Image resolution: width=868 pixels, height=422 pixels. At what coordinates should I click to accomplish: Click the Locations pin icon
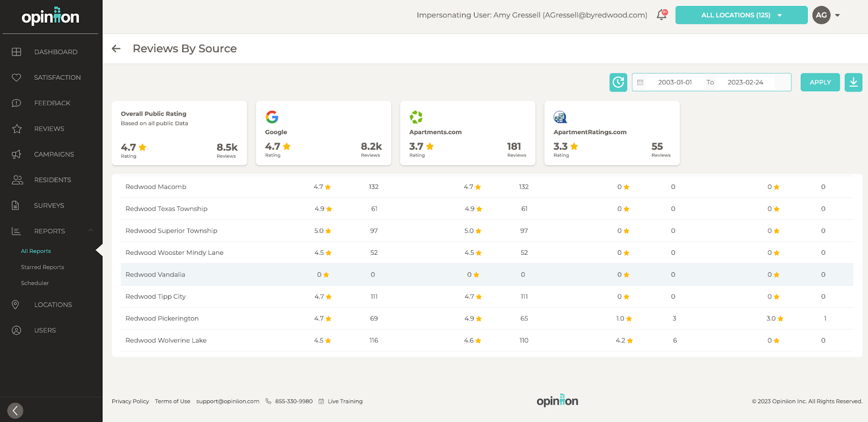[16, 305]
